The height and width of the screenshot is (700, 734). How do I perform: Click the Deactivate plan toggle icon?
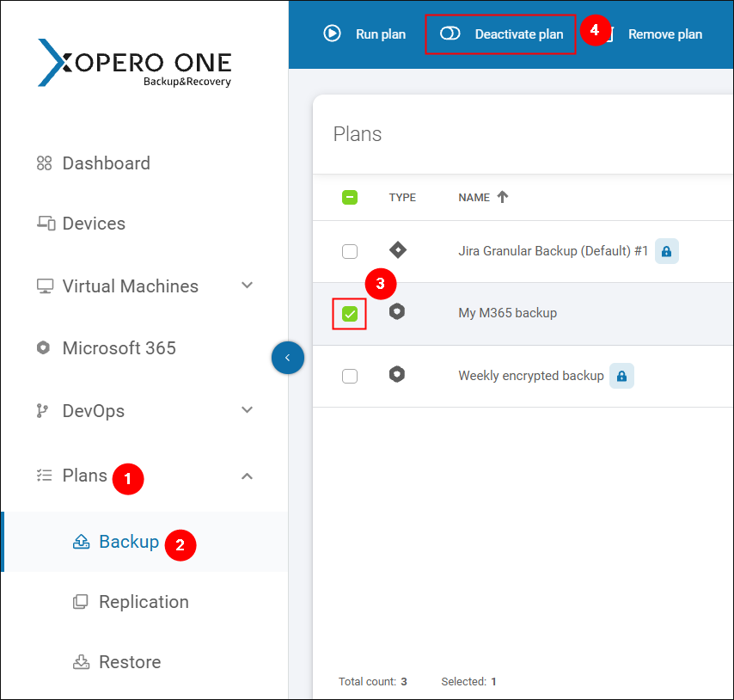450,34
